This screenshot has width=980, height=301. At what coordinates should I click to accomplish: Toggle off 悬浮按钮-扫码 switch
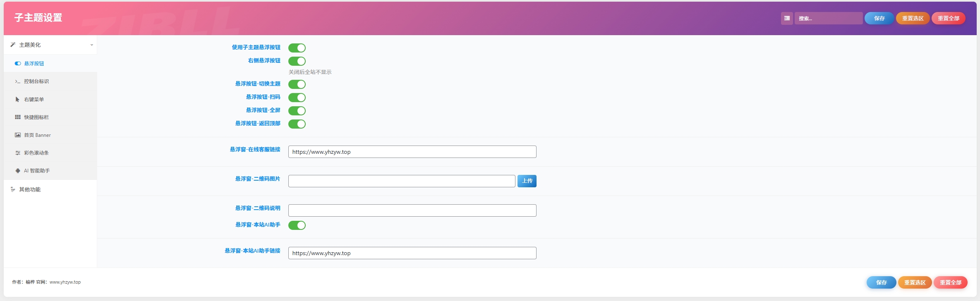[x=297, y=98]
